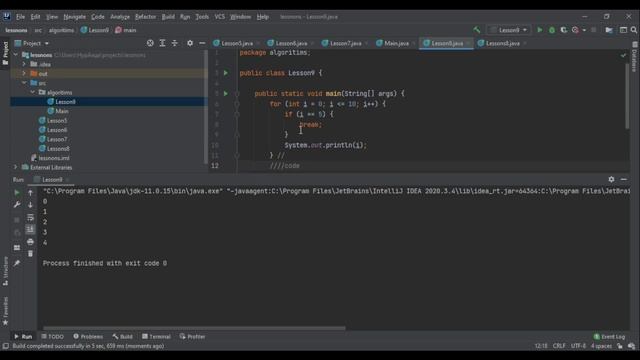Open the Event Log
The width and height of the screenshot is (640, 360).
tap(609, 337)
